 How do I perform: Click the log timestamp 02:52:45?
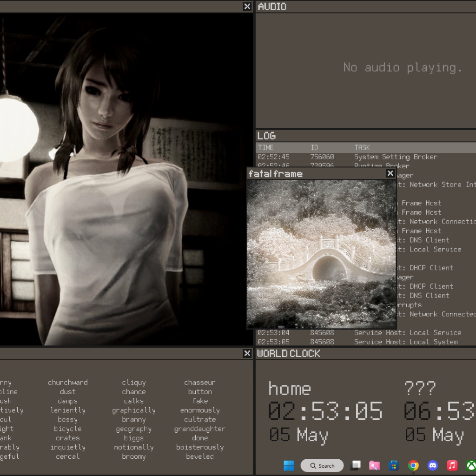(x=273, y=157)
